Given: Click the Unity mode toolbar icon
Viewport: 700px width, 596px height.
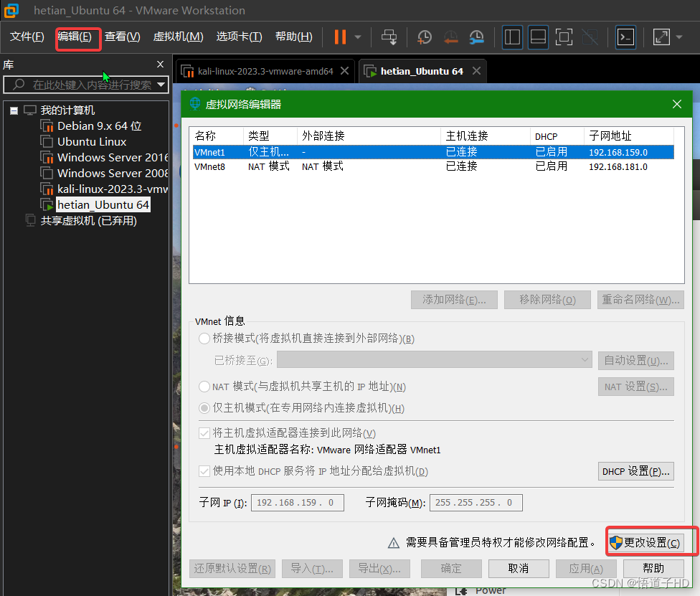Looking at the screenshot, I should coord(590,37).
